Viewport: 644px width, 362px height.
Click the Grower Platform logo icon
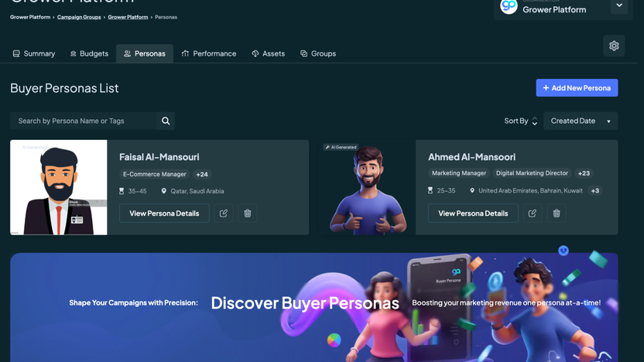[x=509, y=7]
